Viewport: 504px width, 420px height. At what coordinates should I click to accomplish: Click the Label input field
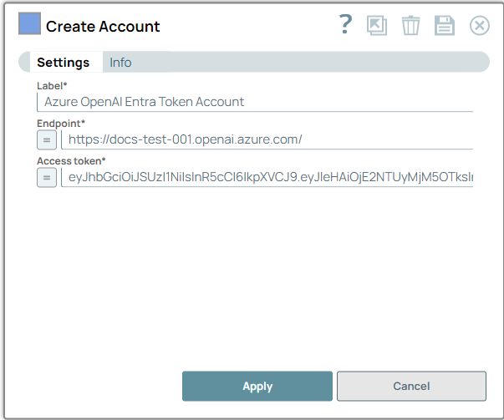(x=255, y=102)
